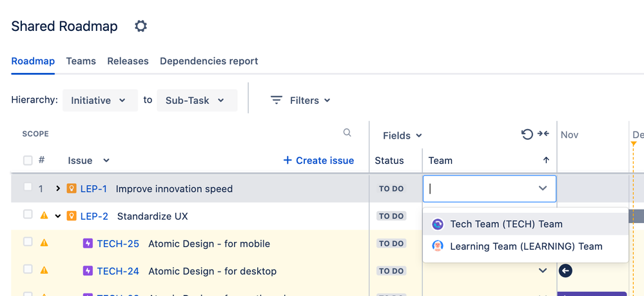644x296 pixels.
Task: Click the undo/reset column widths icon
Action: coord(527,134)
